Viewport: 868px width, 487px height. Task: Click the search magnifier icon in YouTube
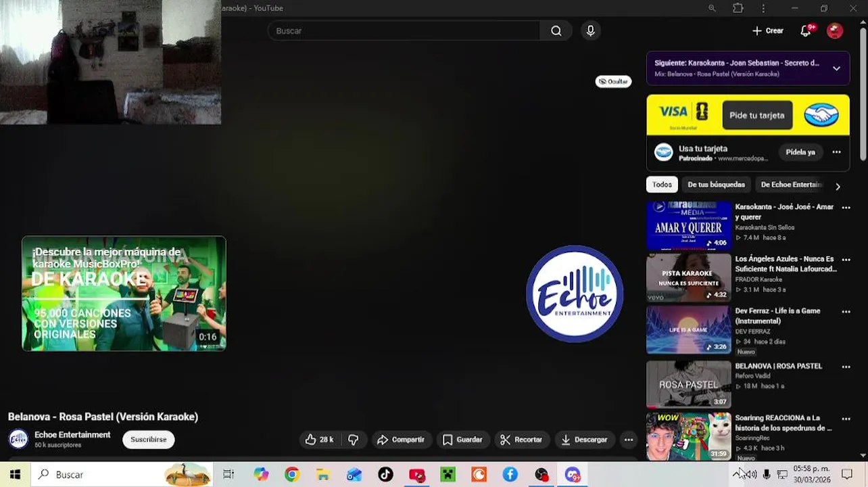point(556,30)
